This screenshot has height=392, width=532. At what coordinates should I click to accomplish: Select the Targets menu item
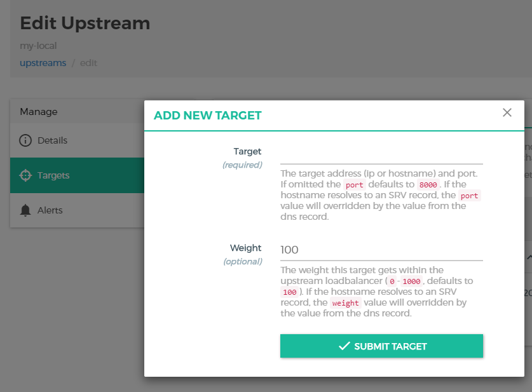point(53,175)
